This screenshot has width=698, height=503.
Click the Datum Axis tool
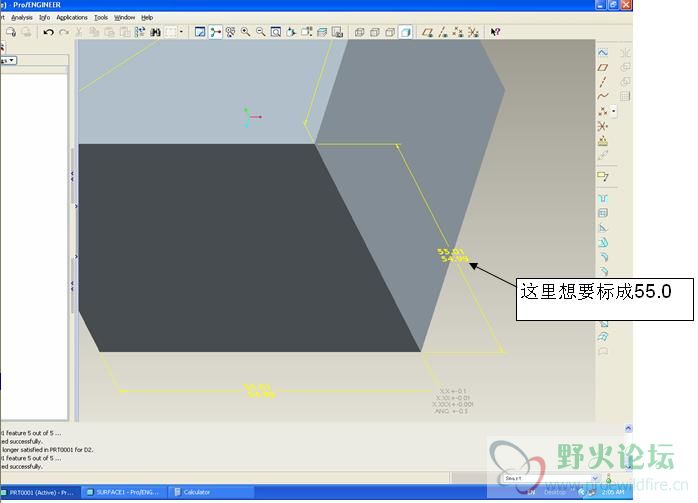603,82
